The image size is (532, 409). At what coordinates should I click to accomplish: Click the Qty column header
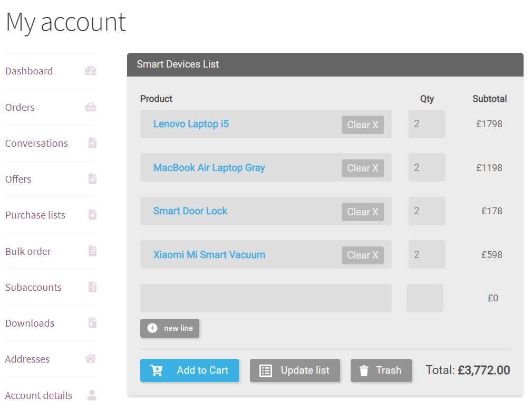427,99
